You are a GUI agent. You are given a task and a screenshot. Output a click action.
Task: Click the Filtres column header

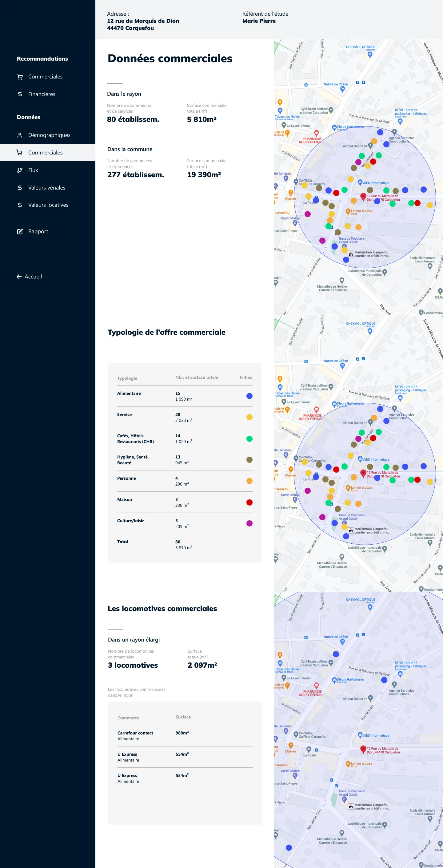tap(246, 378)
